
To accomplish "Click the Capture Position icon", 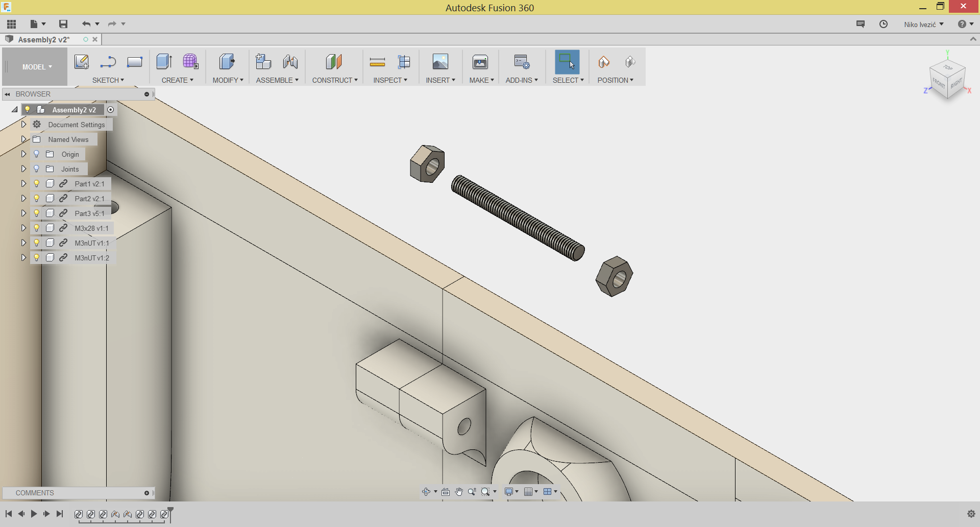I will pos(604,62).
